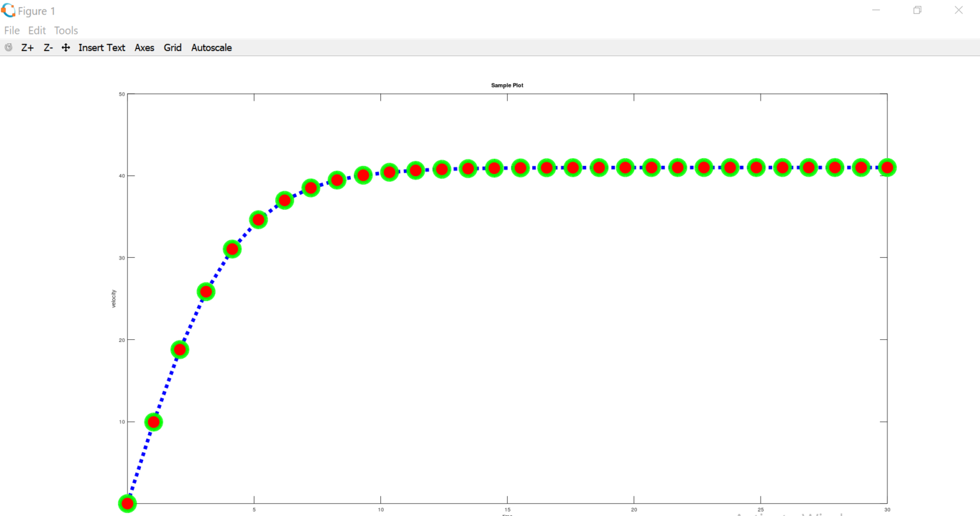Click the Octave figure window icon
980x516 pixels.
[8, 10]
